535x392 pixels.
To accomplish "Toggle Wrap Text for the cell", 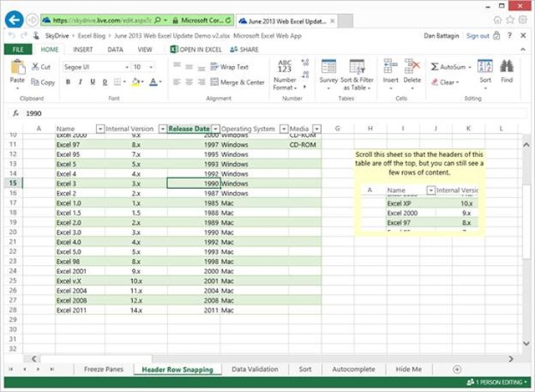I will click(227, 67).
